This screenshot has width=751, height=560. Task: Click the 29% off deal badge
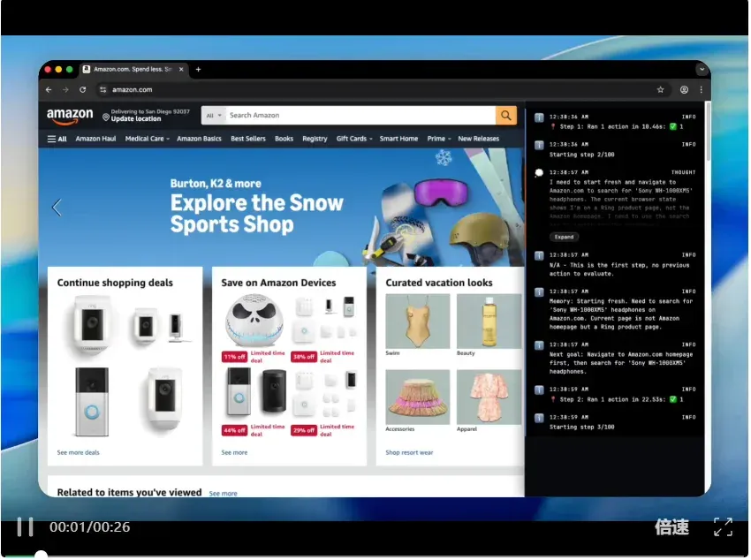(x=304, y=430)
